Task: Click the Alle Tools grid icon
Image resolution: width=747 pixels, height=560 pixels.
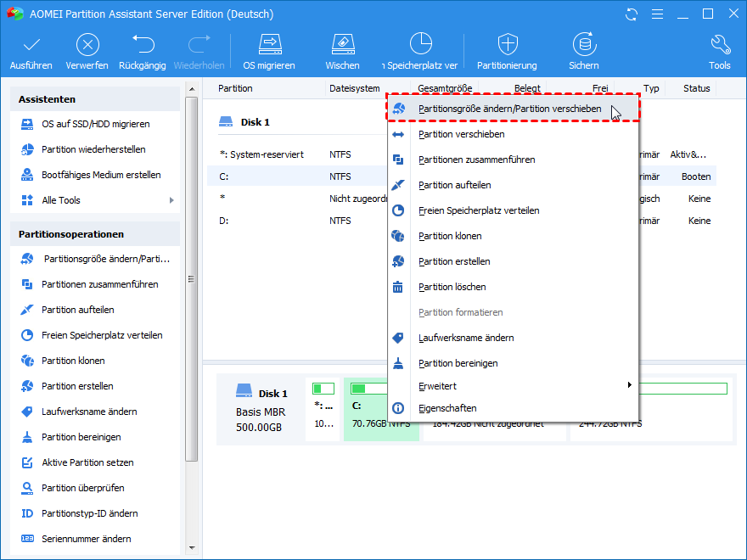Action: coord(27,200)
